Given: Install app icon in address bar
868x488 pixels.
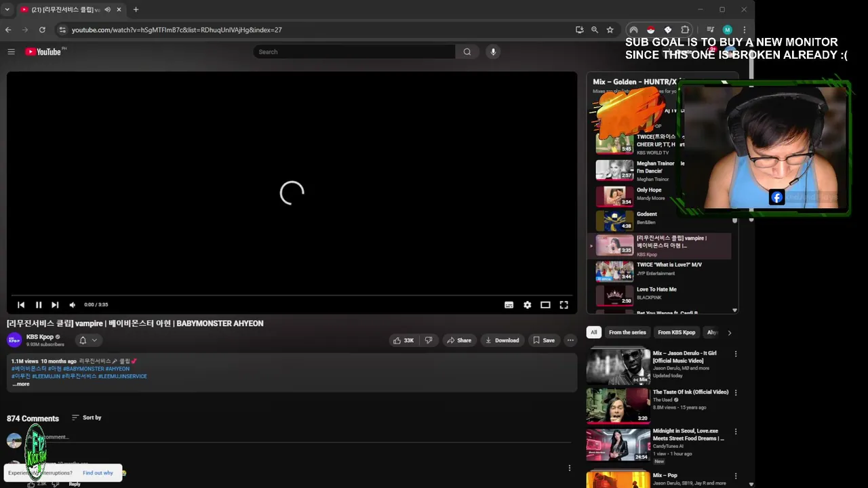Looking at the screenshot, I should pyautogui.click(x=579, y=30).
